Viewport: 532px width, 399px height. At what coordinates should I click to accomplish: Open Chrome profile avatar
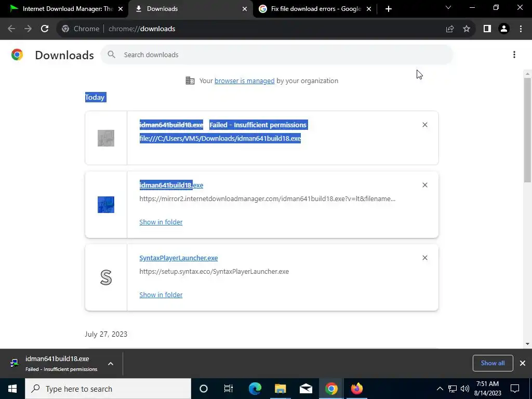point(504,29)
